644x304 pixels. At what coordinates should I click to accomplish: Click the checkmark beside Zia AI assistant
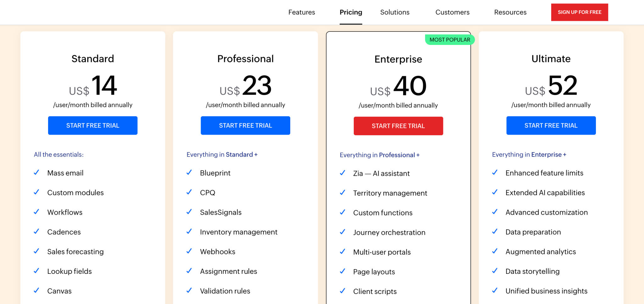coord(342,173)
